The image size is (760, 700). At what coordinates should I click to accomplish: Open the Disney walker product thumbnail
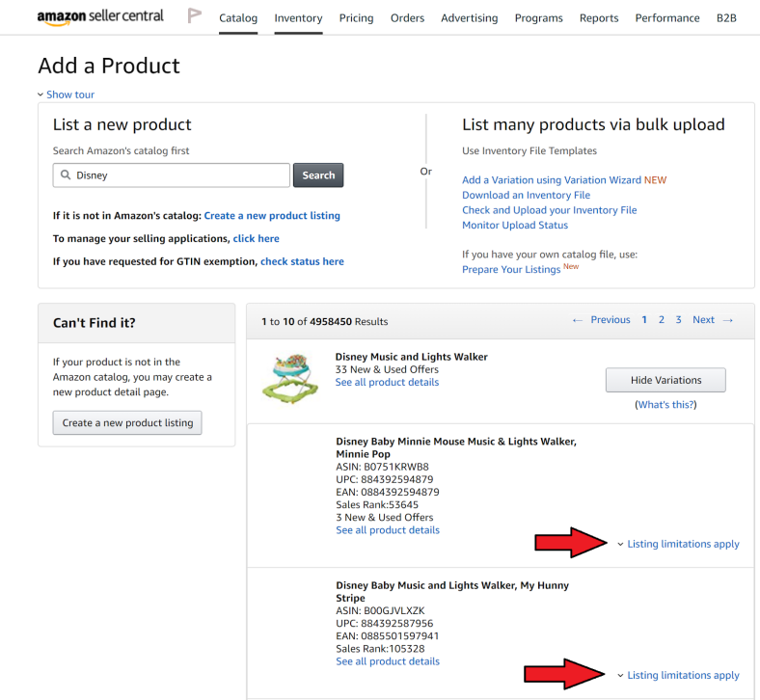coord(289,378)
